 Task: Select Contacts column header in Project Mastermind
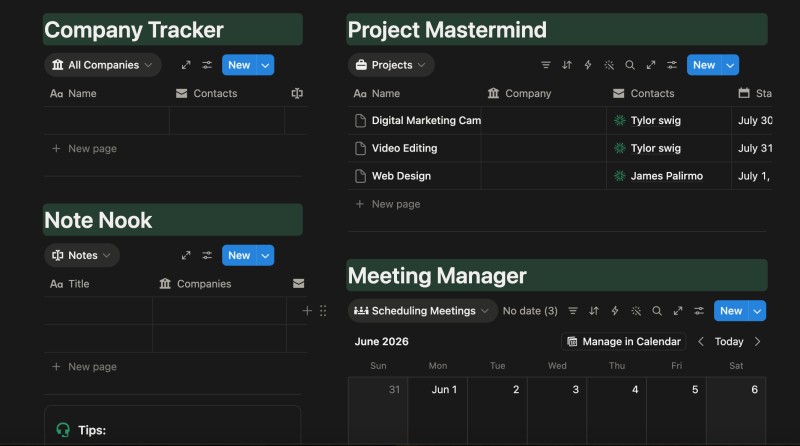[644, 93]
